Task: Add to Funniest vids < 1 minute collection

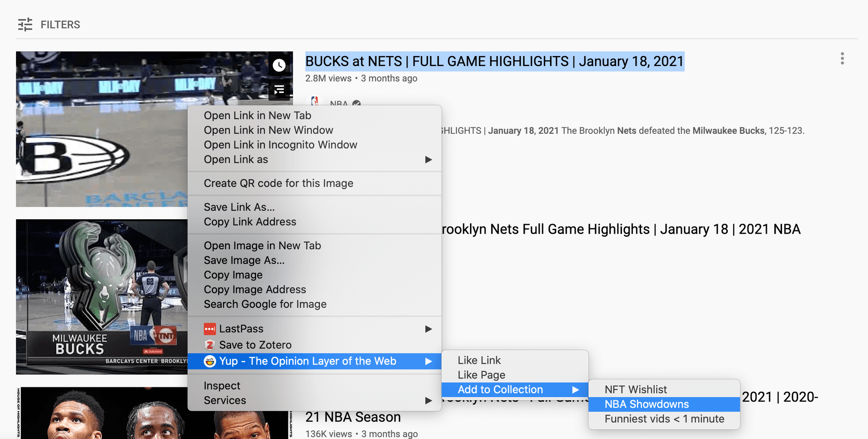Action: point(664,419)
